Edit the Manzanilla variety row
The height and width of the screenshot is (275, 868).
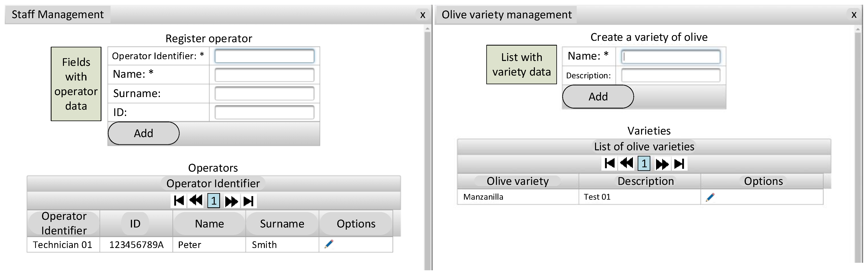710,197
